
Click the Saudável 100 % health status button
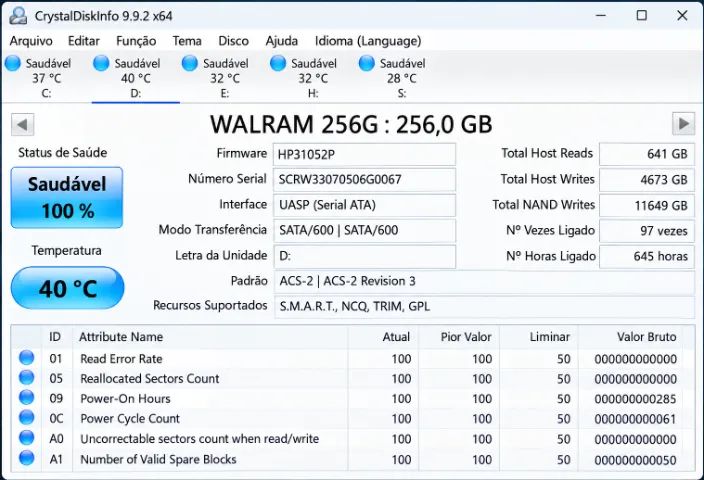[67, 198]
